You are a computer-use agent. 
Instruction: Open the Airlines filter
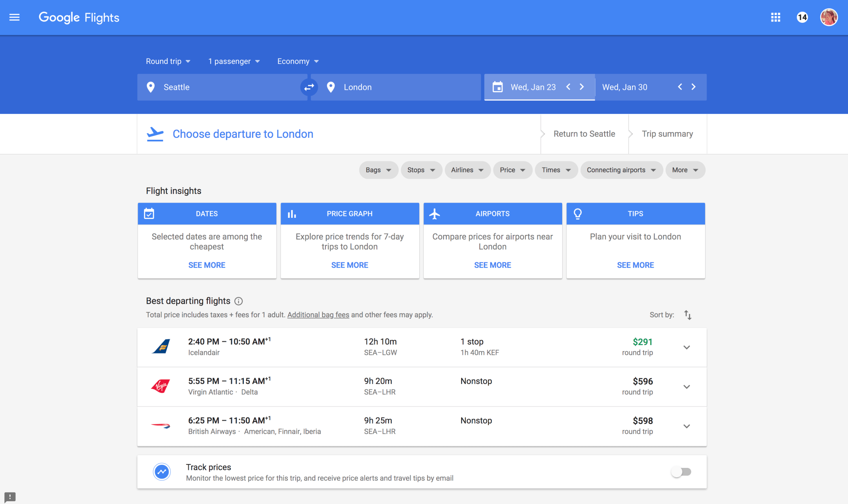(467, 170)
